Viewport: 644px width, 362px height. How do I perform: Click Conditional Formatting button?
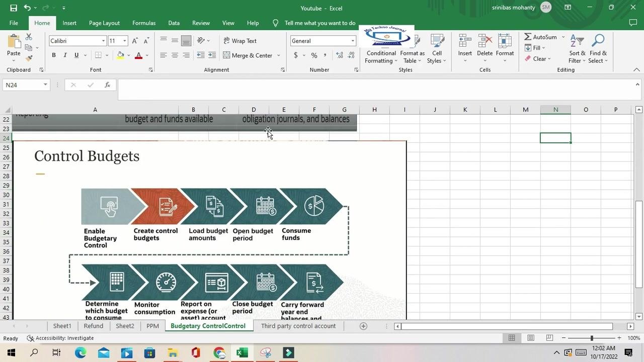pyautogui.click(x=381, y=49)
